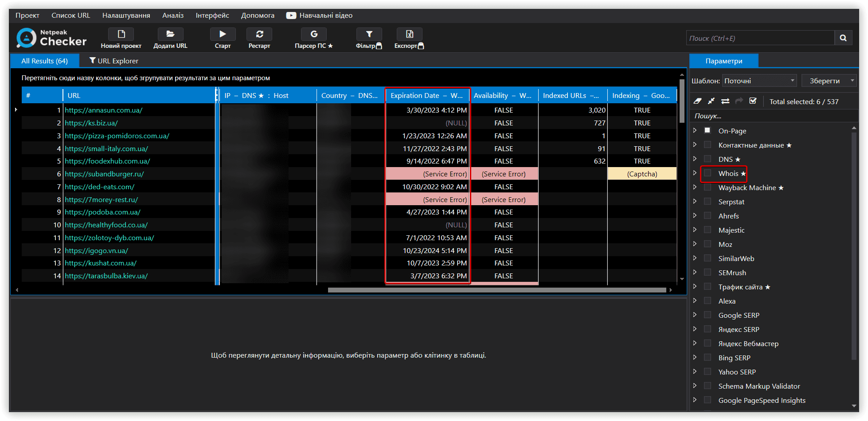Viewport: 868px width, 421px height.
Task: Expand the SEMrush tree node
Action: pos(695,272)
